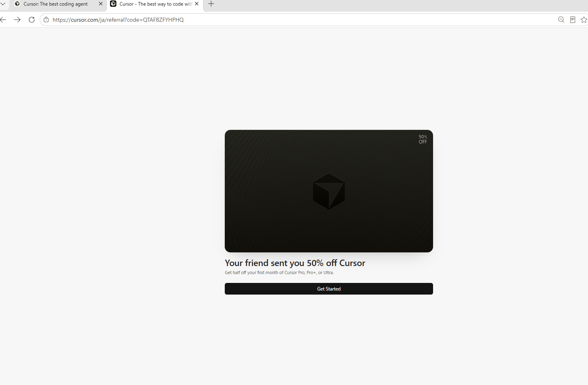This screenshot has width=588, height=385.
Task: Go back with browser back arrow
Action: (x=3, y=20)
